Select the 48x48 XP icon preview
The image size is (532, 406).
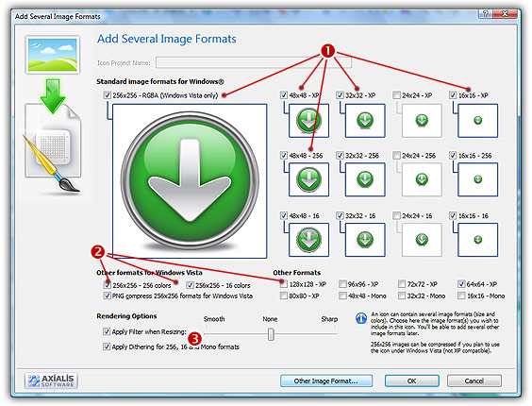tap(308, 121)
